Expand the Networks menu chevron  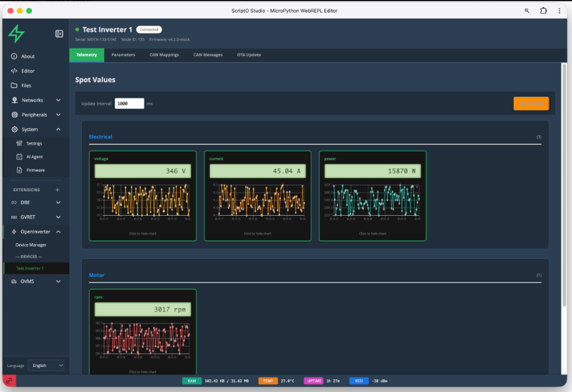click(x=58, y=100)
